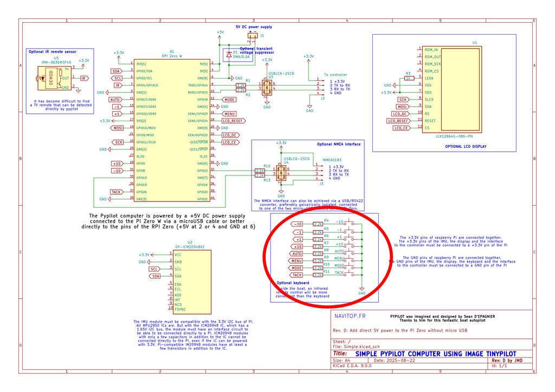Screen dimensions: 555x392
Task: Select the GY-ICM20948V2 IMU module body
Action: 190,282
